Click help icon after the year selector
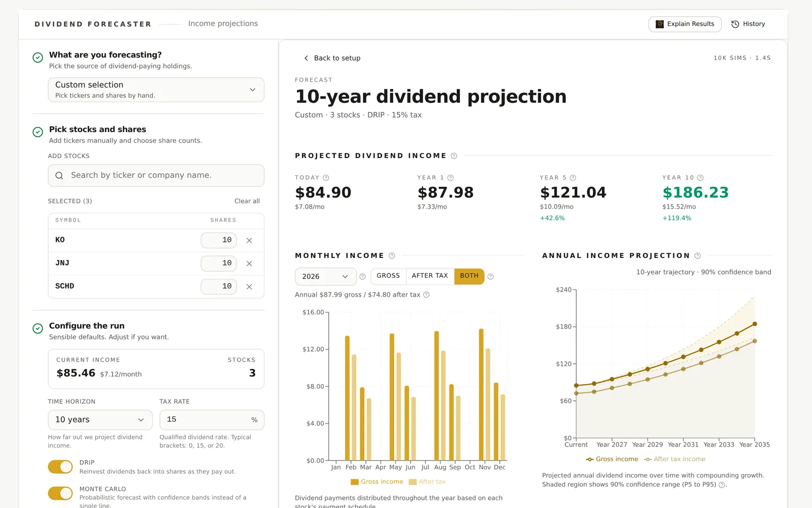 (362, 276)
